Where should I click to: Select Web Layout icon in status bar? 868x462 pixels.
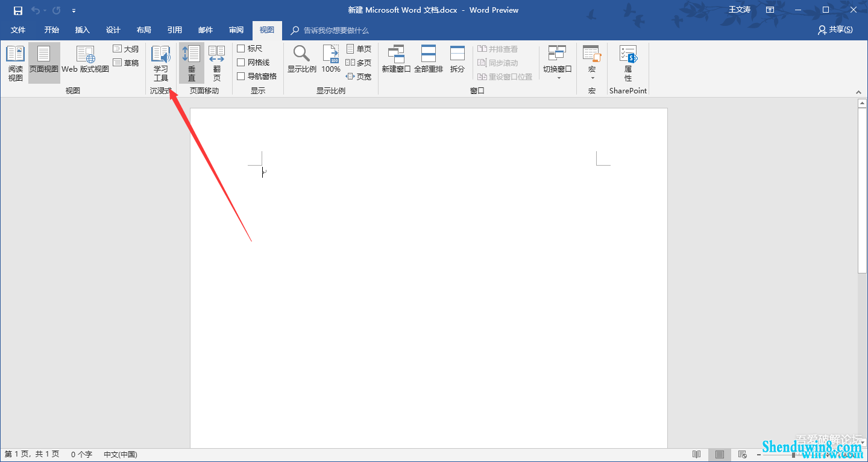pyautogui.click(x=743, y=455)
